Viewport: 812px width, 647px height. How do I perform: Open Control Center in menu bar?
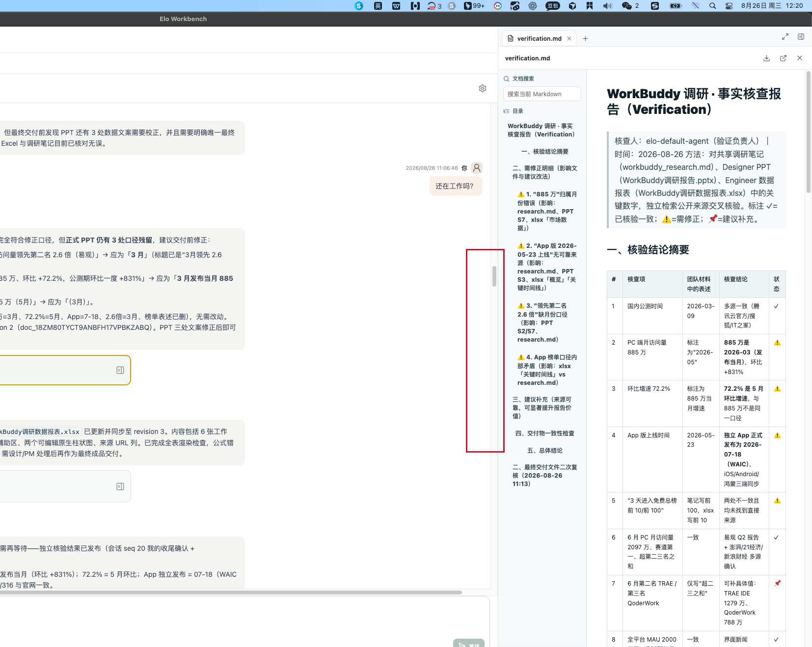coord(729,6)
